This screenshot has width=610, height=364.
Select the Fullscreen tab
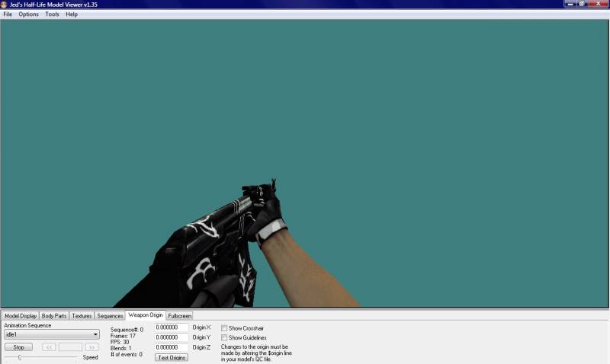[x=179, y=316]
